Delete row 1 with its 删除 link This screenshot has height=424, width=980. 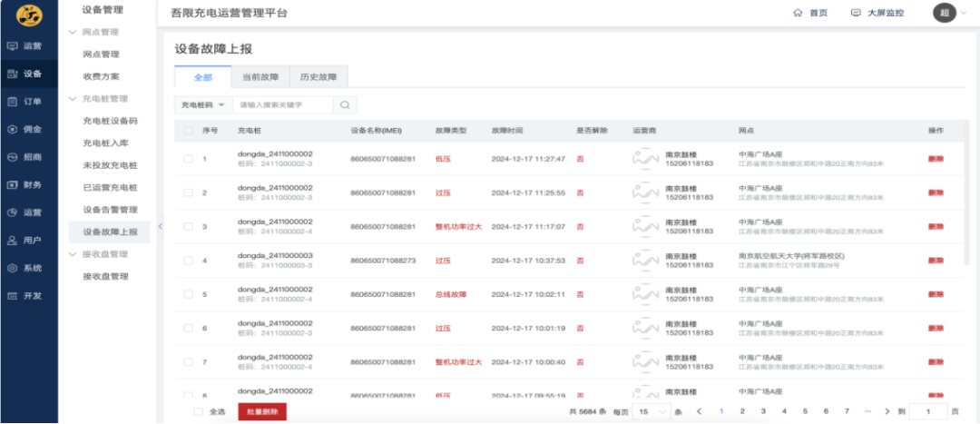936,159
